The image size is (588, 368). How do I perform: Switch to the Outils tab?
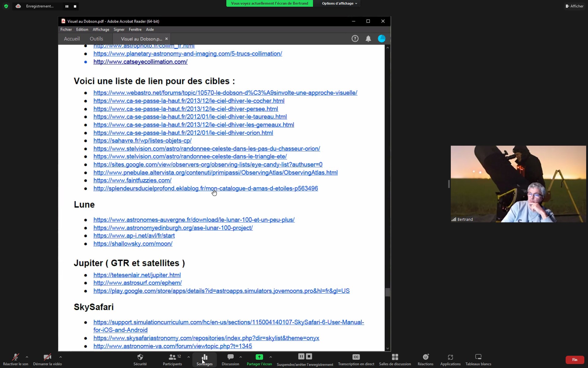(x=96, y=39)
